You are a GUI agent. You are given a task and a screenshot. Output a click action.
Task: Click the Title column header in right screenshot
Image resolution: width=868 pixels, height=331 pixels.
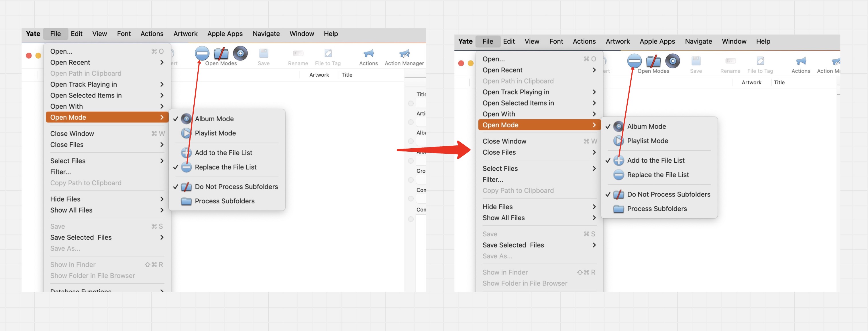pos(779,82)
